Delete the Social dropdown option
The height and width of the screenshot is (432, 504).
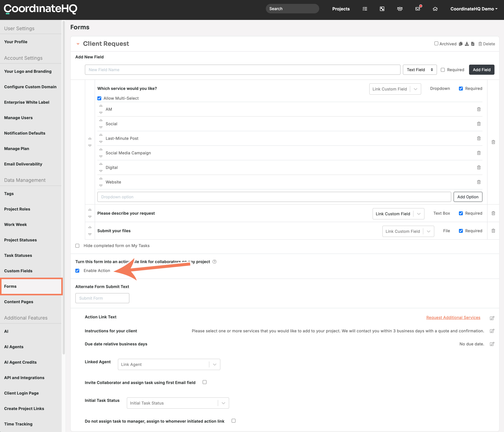click(x=479, y=124)
